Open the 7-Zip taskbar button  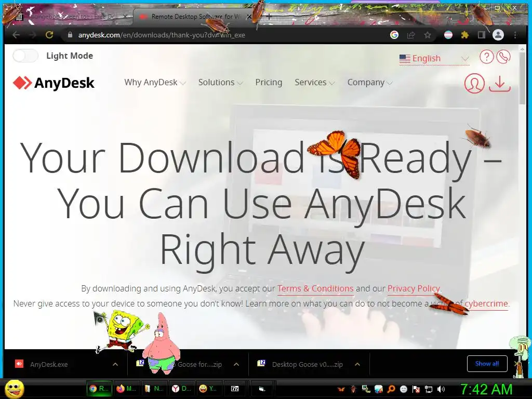(x=235, y=389)
